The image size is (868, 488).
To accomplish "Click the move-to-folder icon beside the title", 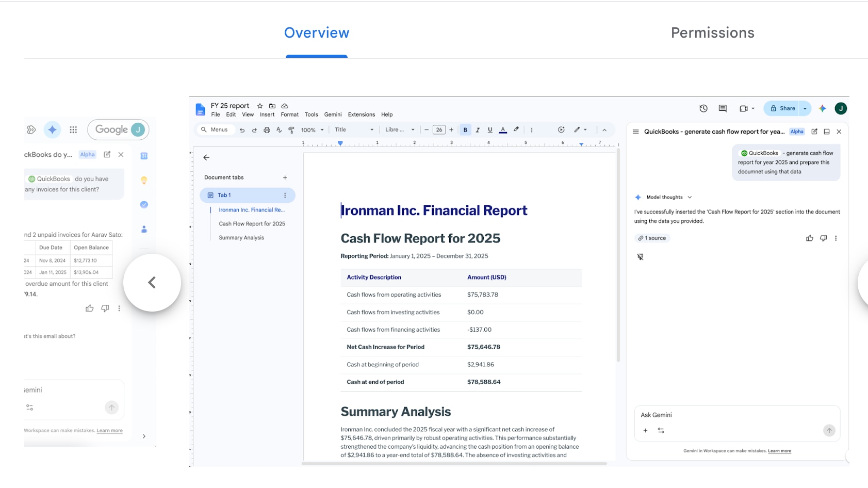I will coord(272,106).
